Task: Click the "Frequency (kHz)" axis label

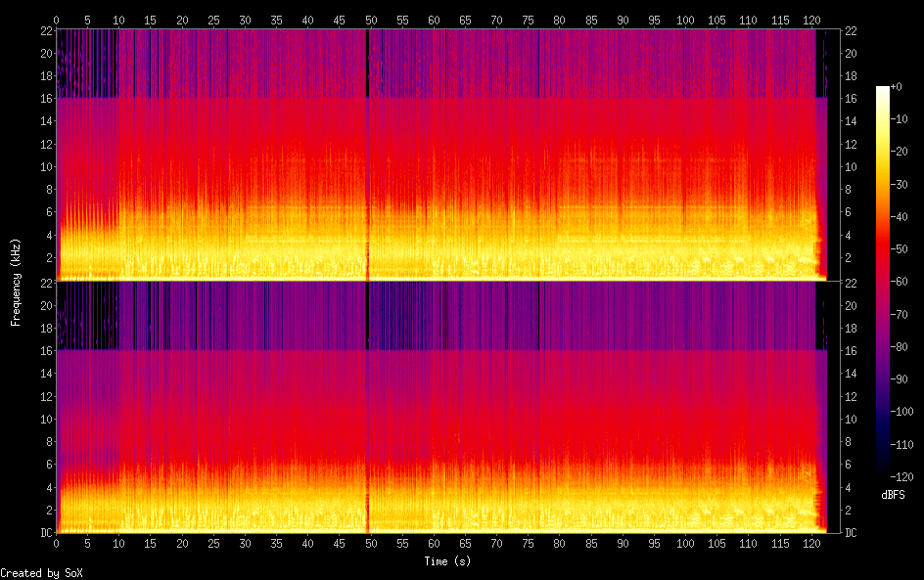Action: [16, 283]
